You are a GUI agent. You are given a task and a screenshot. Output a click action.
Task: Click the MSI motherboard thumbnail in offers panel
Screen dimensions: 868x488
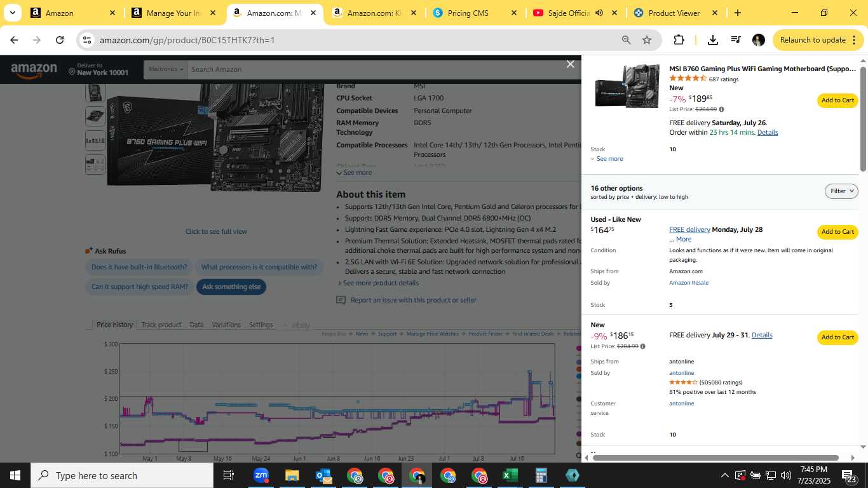click(x=627, y=85)
